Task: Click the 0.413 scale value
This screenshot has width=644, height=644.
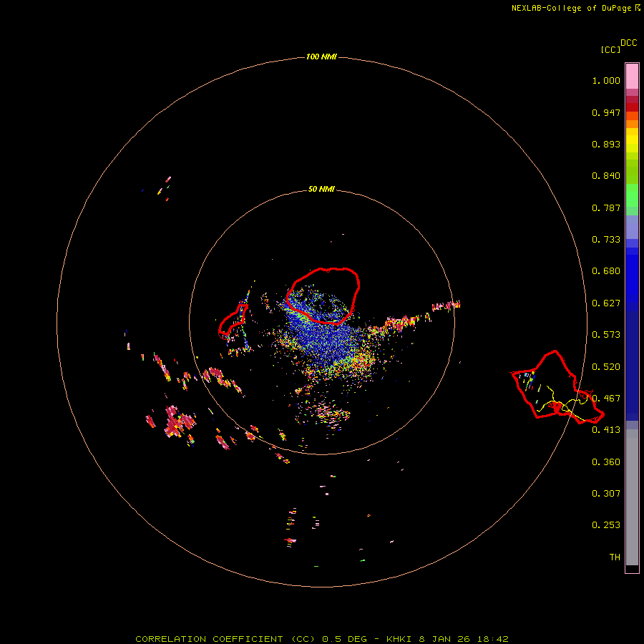Action: [x=606, y=430]
